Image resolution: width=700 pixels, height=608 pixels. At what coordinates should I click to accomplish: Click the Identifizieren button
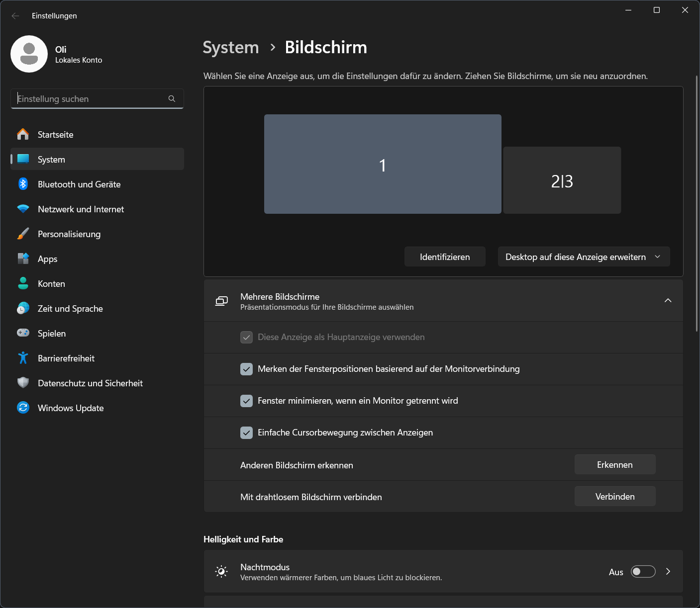pos(445,257)
